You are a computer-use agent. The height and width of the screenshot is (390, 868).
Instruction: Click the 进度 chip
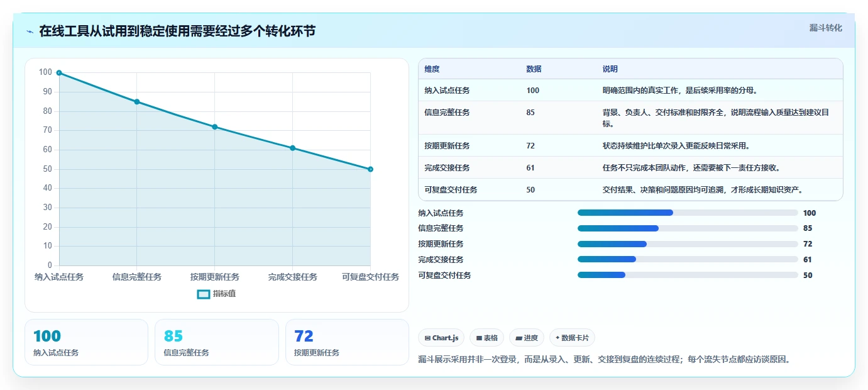[527, 338]
